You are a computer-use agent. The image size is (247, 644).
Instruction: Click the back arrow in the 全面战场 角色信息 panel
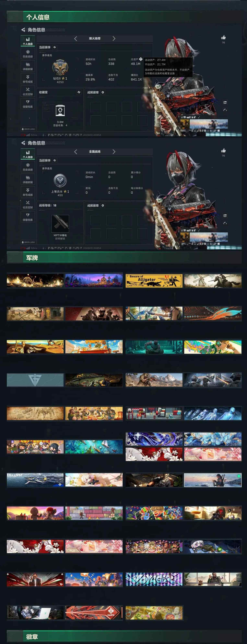23,143
